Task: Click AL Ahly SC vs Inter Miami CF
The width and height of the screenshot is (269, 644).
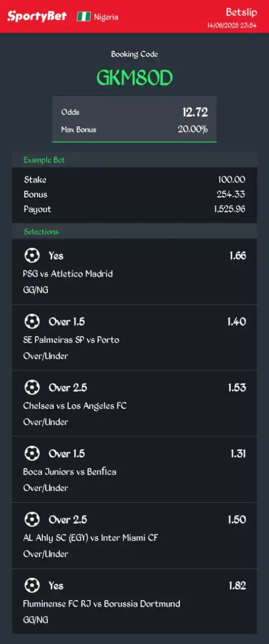Action: [90, 538]
